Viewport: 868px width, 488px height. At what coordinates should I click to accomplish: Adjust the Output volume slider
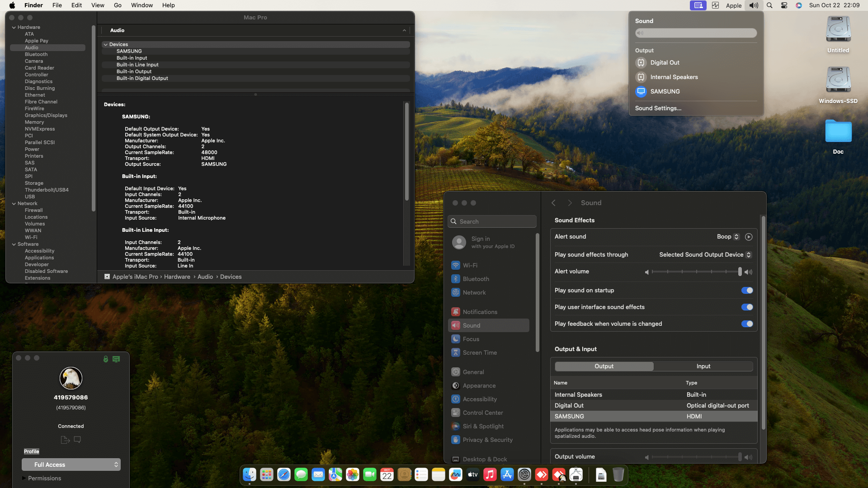point(696,457)
